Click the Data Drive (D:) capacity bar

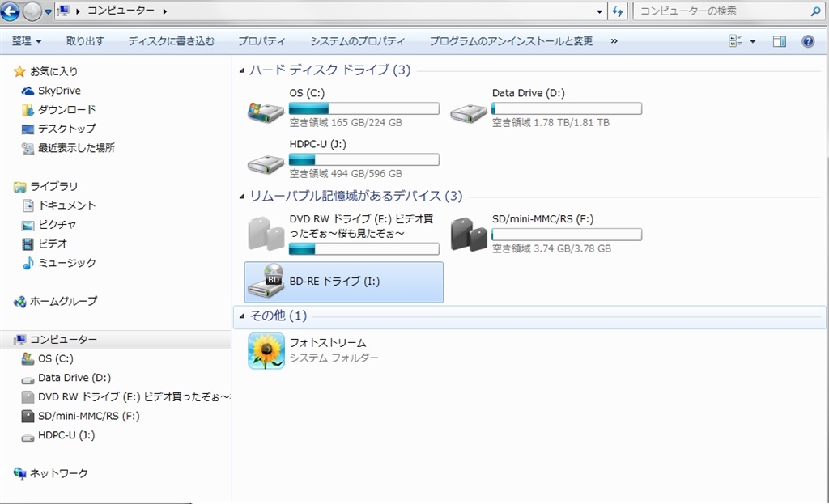click(x=566, y=109)
